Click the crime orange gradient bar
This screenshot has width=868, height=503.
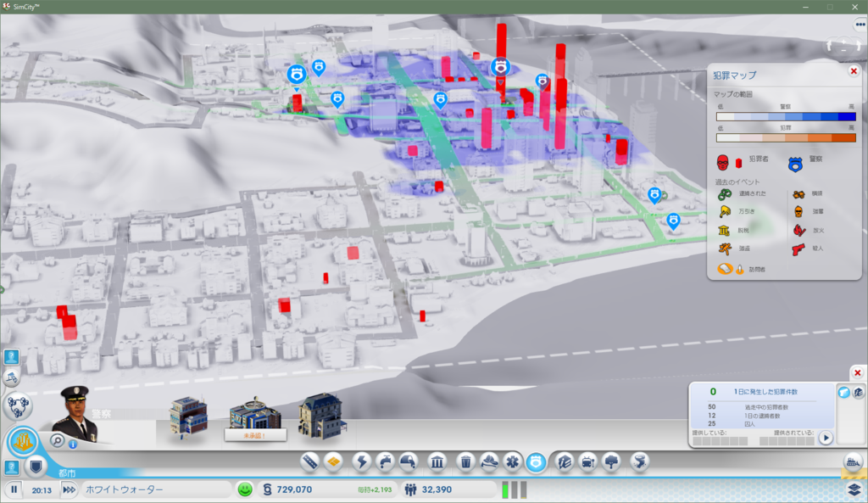click(786, 138)
